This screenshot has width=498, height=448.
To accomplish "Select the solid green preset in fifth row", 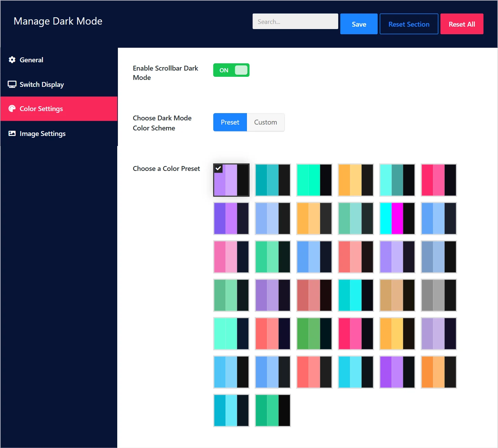I will [x=314, y=333].
